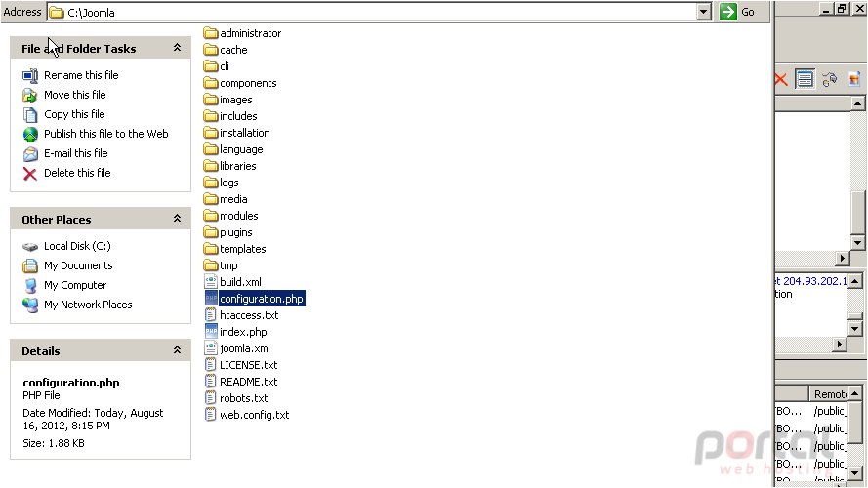Click E-mail this file
This screenshot has height=488, width=868.
coord(76,153)
